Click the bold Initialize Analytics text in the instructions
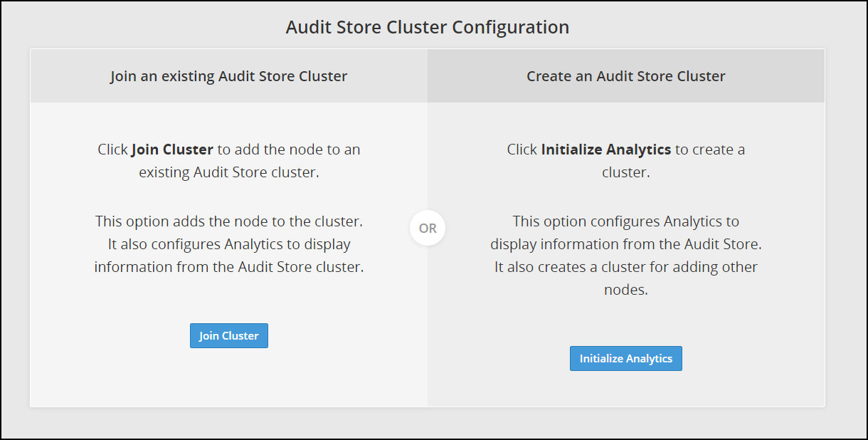868x440 pixels. (605, 150)
